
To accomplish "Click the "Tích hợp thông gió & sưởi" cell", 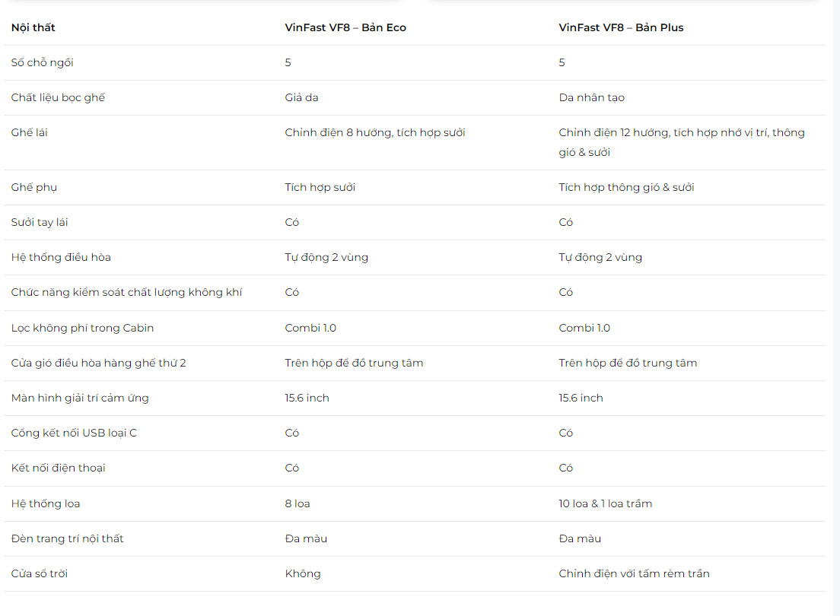I will click(626, 187).
